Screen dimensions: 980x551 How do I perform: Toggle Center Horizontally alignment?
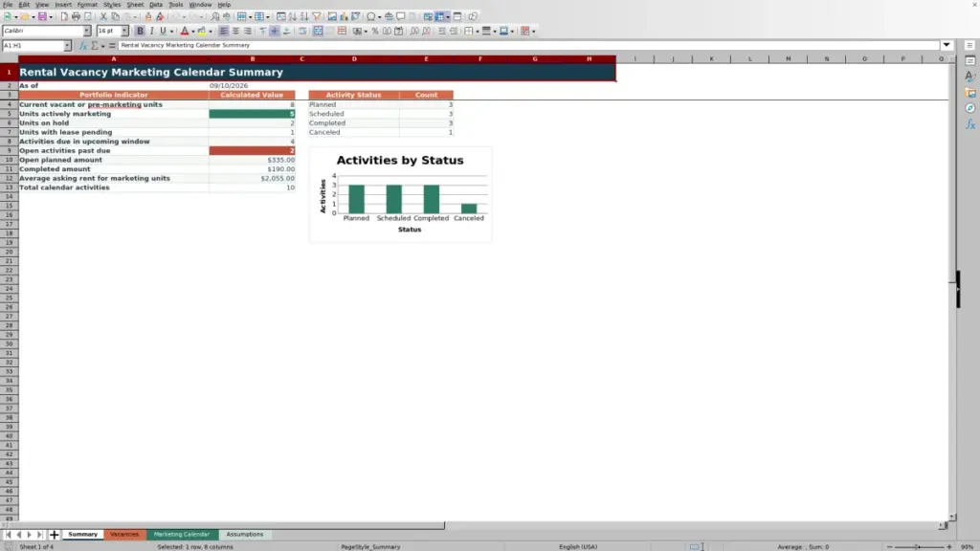pyautogui.click(x=235, y=31)
